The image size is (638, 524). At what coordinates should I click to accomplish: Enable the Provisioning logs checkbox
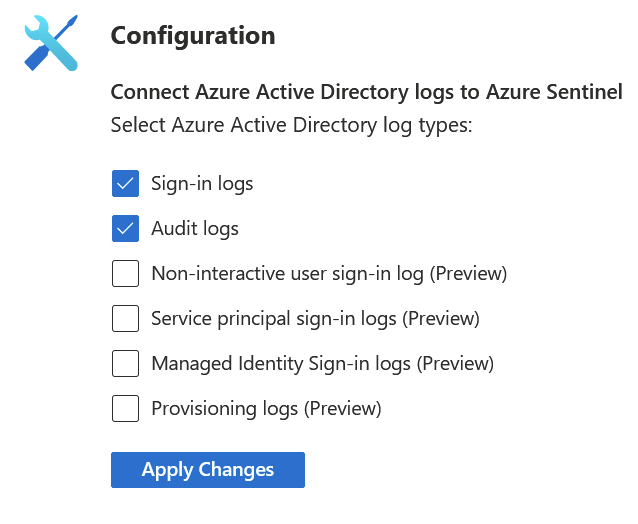pyautogui.click(x=125, y=408)
